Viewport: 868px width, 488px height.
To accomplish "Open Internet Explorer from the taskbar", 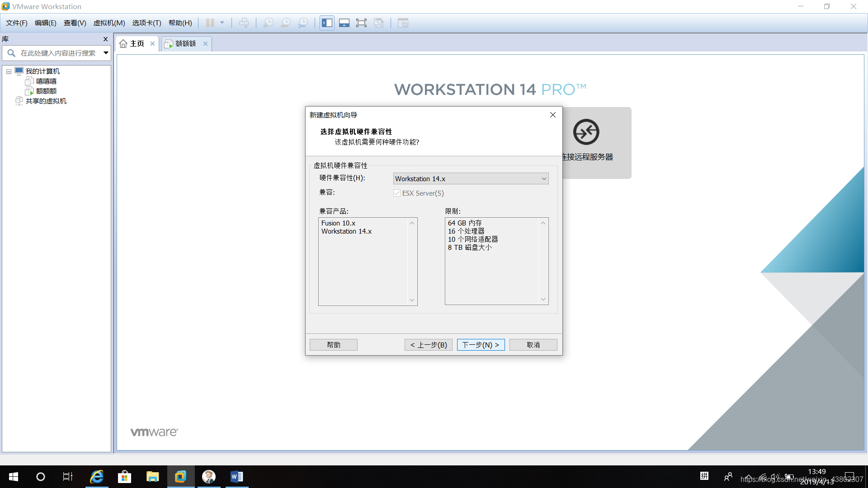I will point(97,477).
